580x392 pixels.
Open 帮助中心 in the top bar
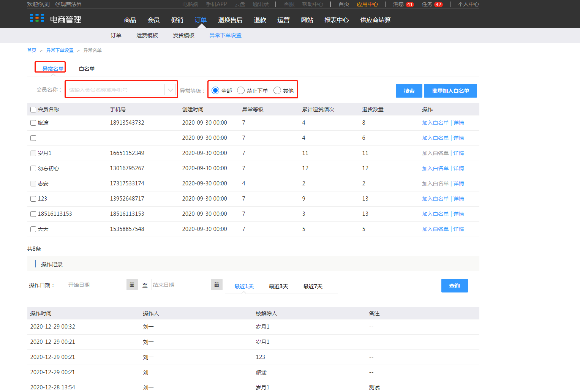(x=313, y=4)
